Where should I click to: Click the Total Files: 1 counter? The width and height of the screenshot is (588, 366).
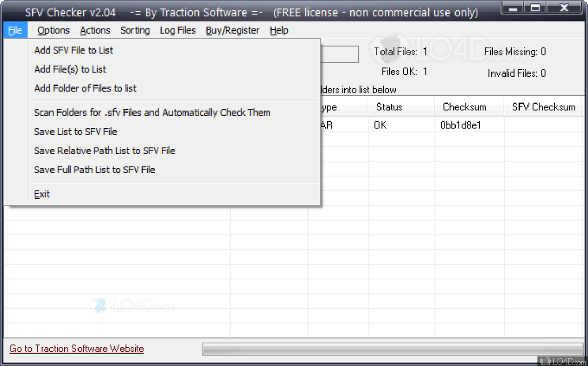point(401,52)
